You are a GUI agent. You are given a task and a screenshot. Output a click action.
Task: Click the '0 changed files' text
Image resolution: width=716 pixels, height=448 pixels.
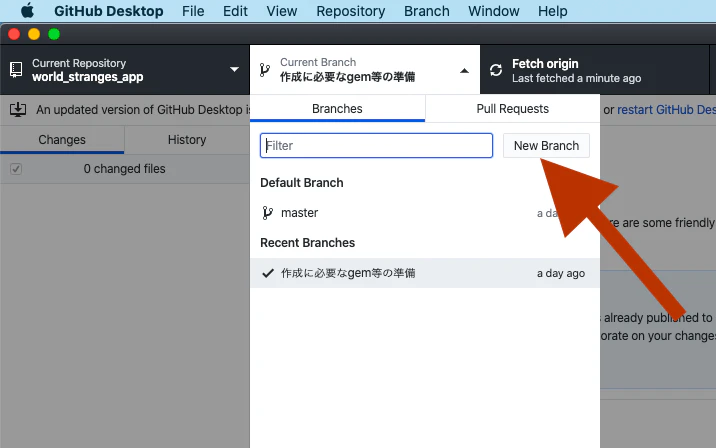(x=124, y=169)
